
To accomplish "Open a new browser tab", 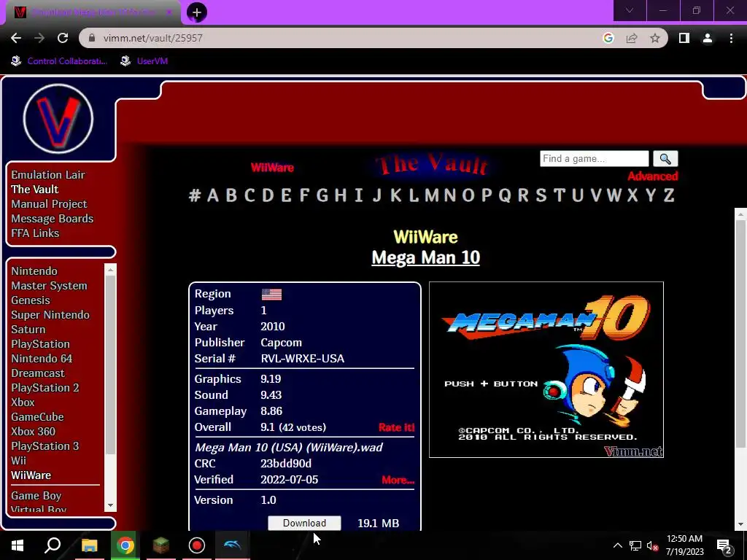I will click(x=197, y=12).
